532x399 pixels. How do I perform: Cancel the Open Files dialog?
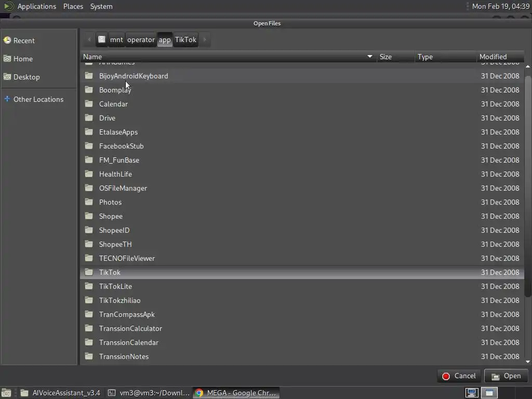click(459, 376)
